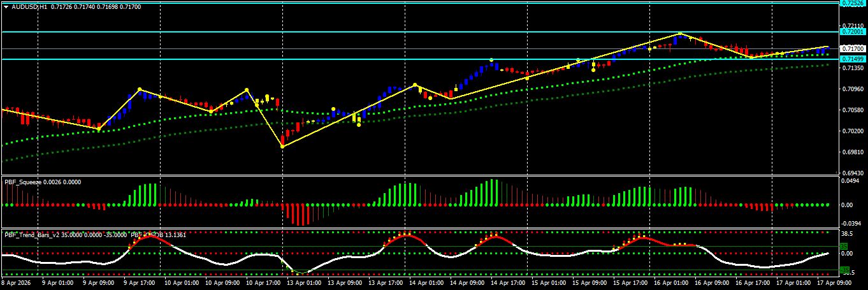The image size is (868, 290).
Task: Click the 0.70200 price scale value
Action: tap(853, 131)
